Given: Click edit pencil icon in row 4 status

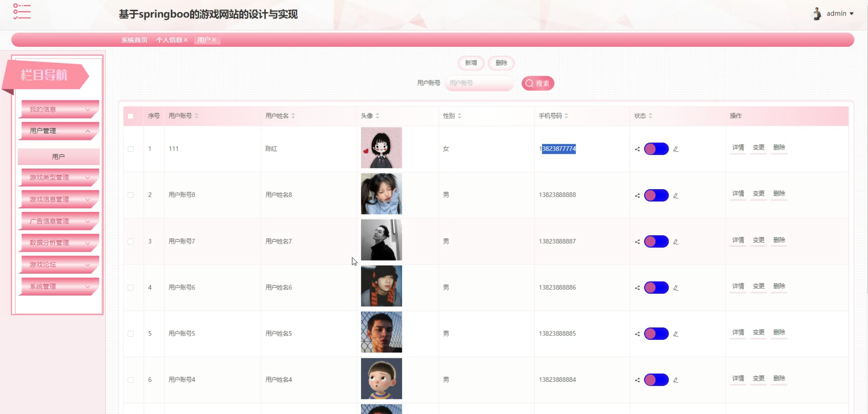Looking at the screenshot, I should pos(676,288).
